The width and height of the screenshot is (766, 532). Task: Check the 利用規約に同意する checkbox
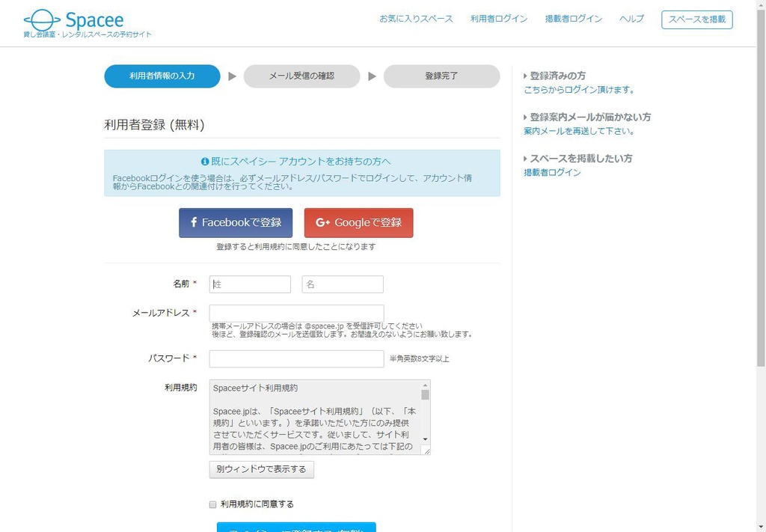click(212, 504)
